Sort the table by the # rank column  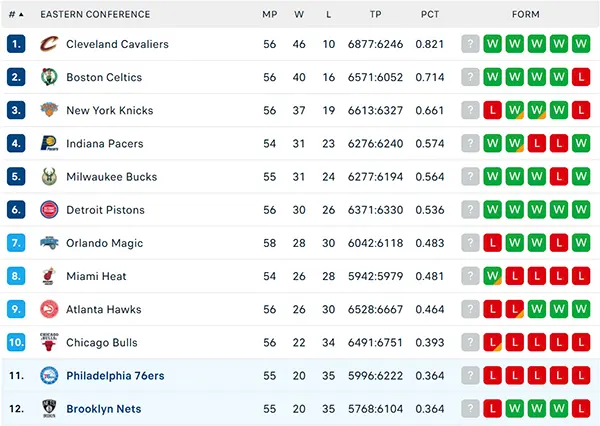[16, 15]
